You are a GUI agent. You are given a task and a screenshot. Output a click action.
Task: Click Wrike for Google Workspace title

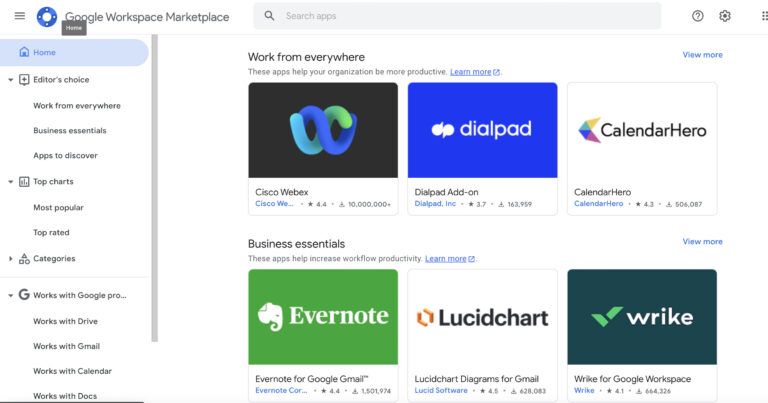[x=632, y=379]
